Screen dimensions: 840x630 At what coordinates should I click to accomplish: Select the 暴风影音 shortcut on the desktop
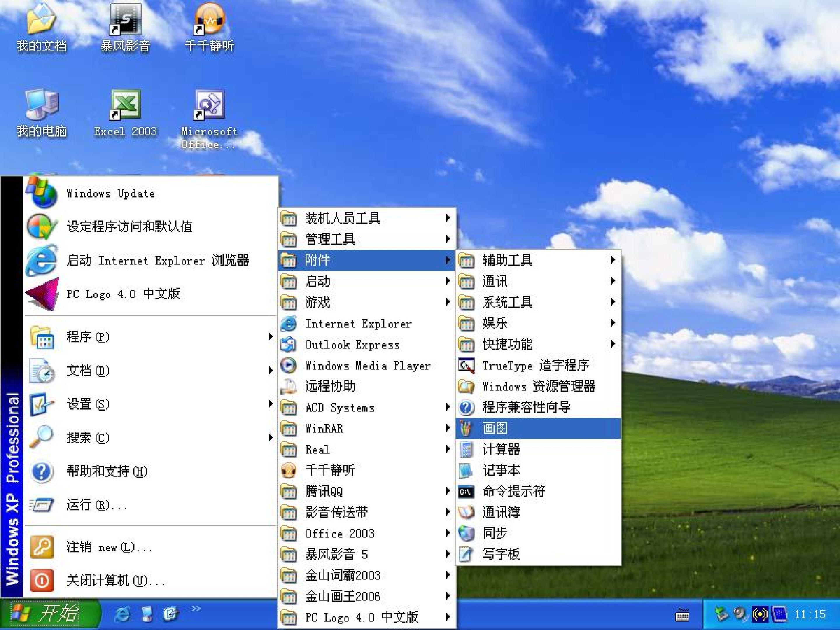(x=125, y=29)
